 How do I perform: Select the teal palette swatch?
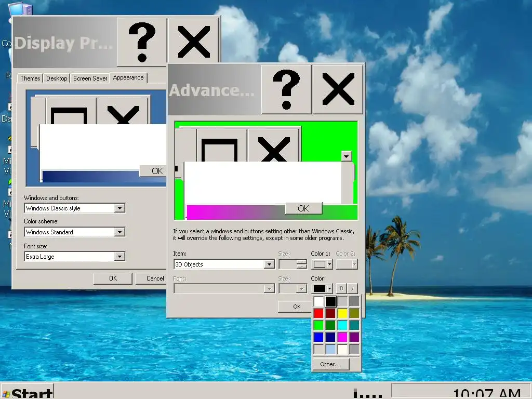(354, 325)
